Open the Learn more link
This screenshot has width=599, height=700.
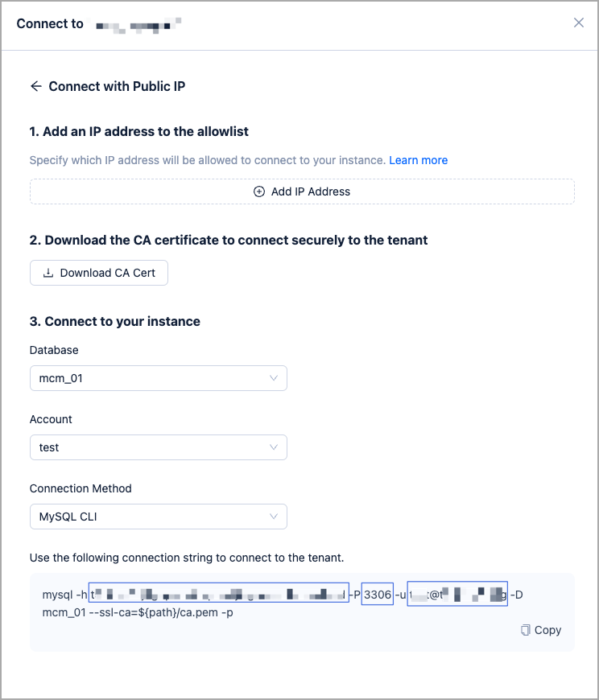(418, 160)
